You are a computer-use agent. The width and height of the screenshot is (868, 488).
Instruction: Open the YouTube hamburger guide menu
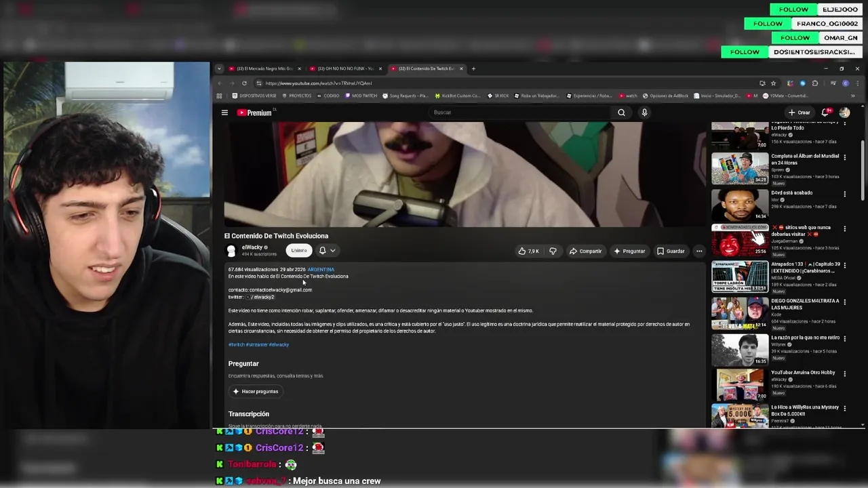pos(224,113)
